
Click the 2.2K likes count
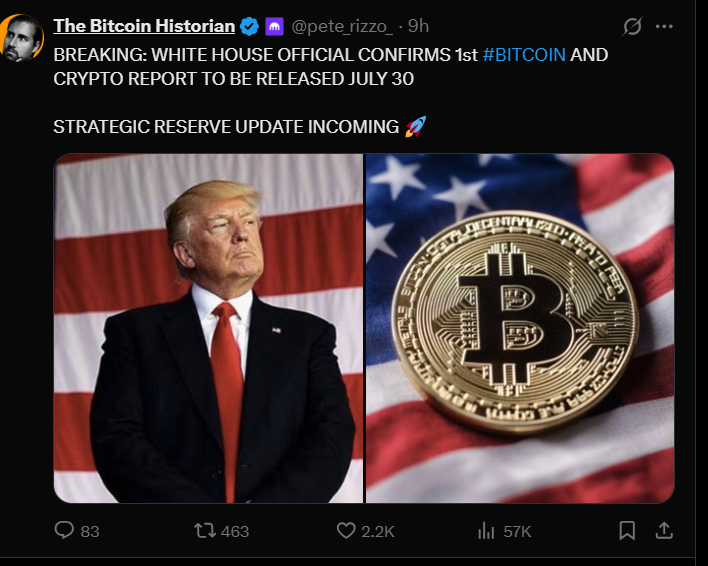(x=377, y=531)
